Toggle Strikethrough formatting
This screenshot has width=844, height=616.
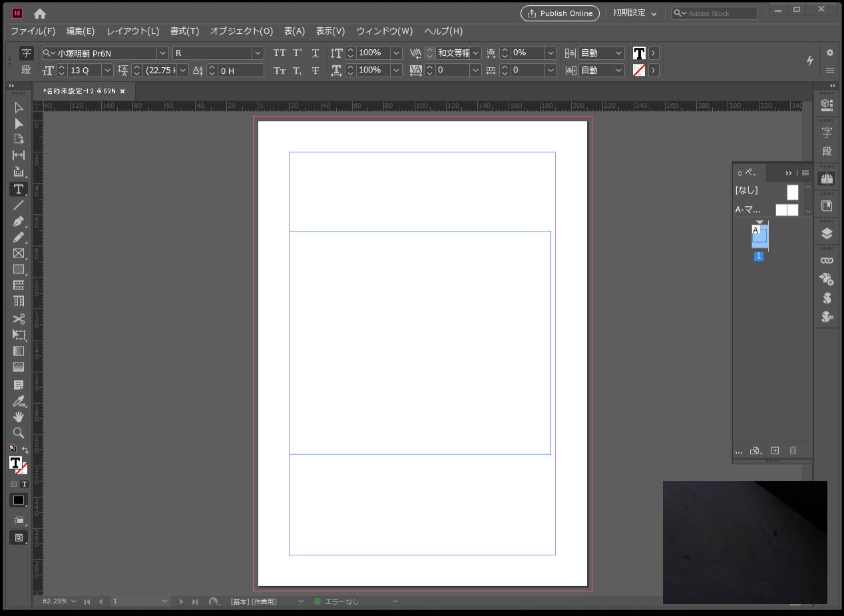(x=316, y=70)
